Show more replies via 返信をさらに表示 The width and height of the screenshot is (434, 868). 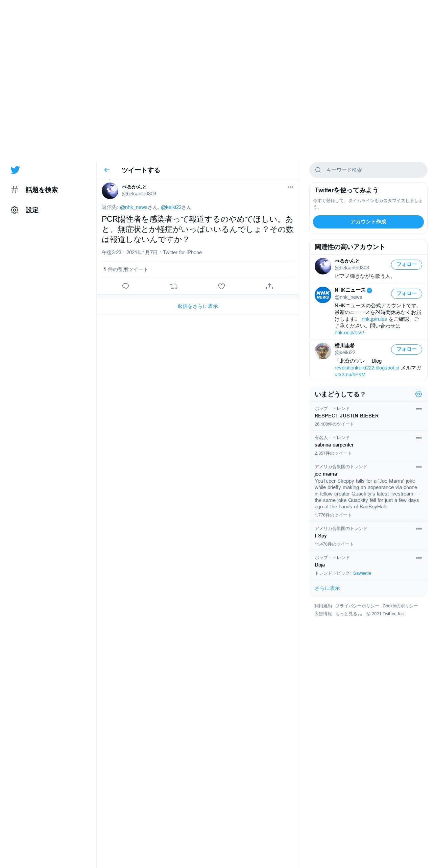[x=198, y=306]
